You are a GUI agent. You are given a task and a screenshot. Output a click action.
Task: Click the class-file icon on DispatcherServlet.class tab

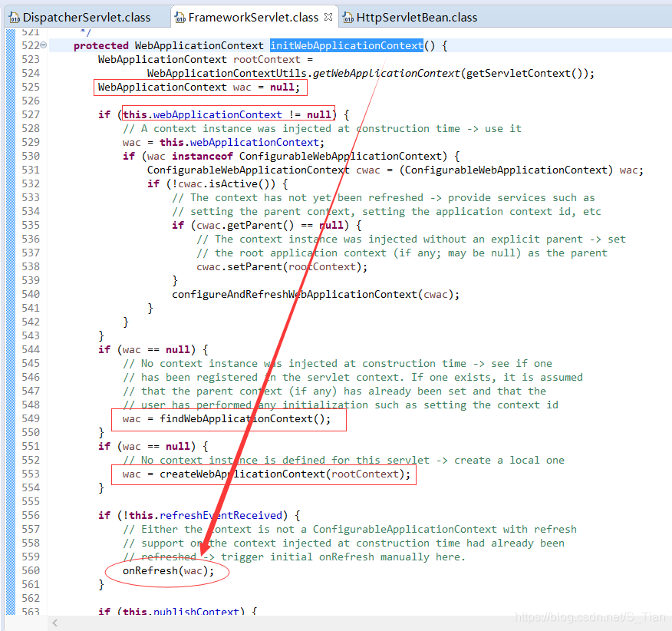pos(14,16)
